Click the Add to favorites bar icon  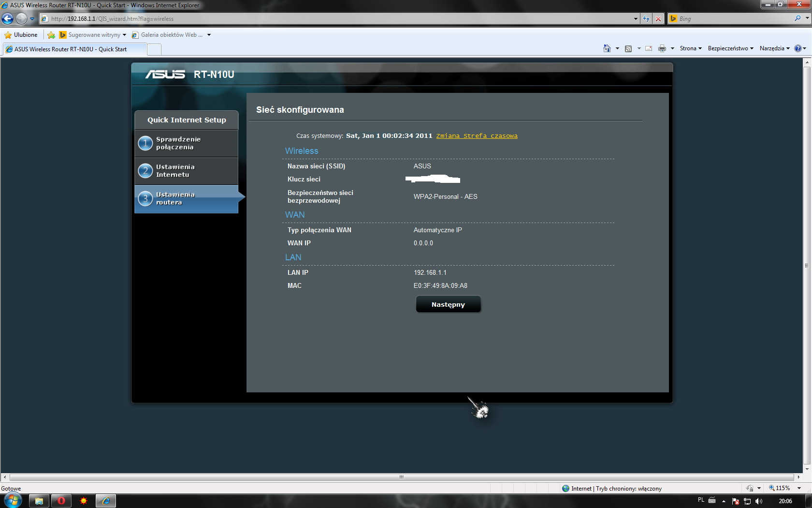(51, 35)
